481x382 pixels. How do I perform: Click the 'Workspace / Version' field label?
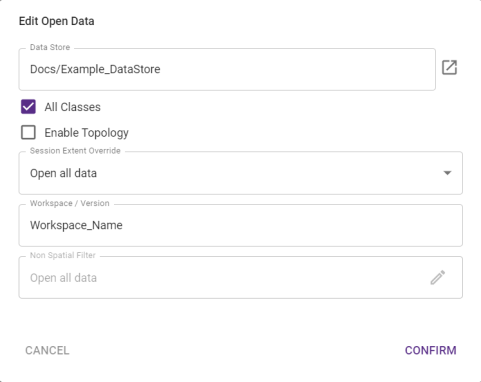(69, 203)
